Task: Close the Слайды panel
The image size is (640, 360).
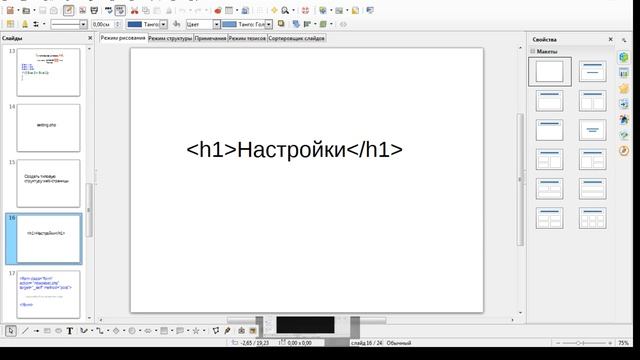Action: (x=90, y=38)
